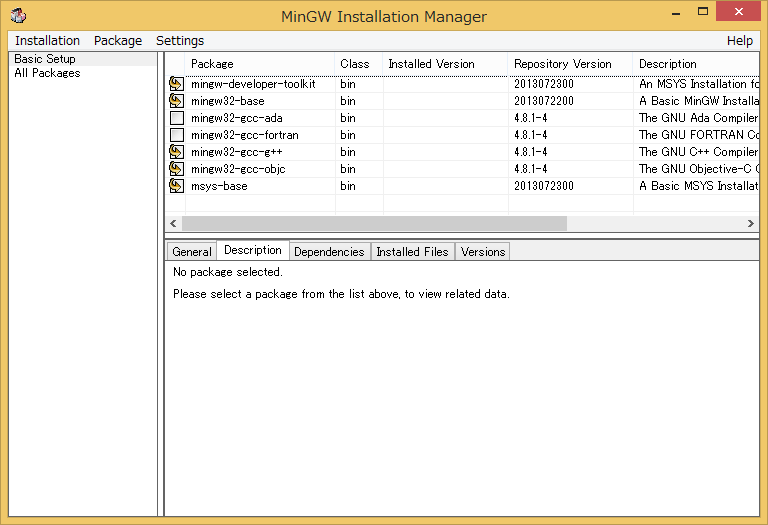The width and height of the screenshot is (768, 525).
Task: Maximize the MinGW Installation Manager window
Action: point(703,11)
